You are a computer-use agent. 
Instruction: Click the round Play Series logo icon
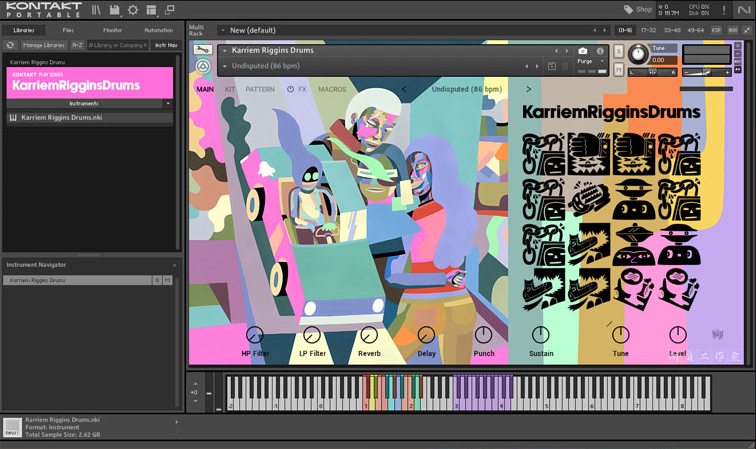[202, 67]
